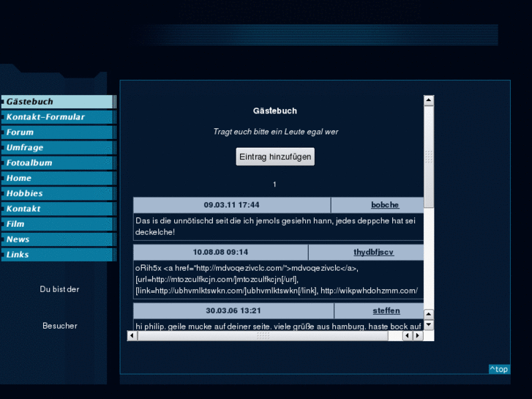Click the vertical scroll down arrow
532x399 pixels.
click(429, 324)
